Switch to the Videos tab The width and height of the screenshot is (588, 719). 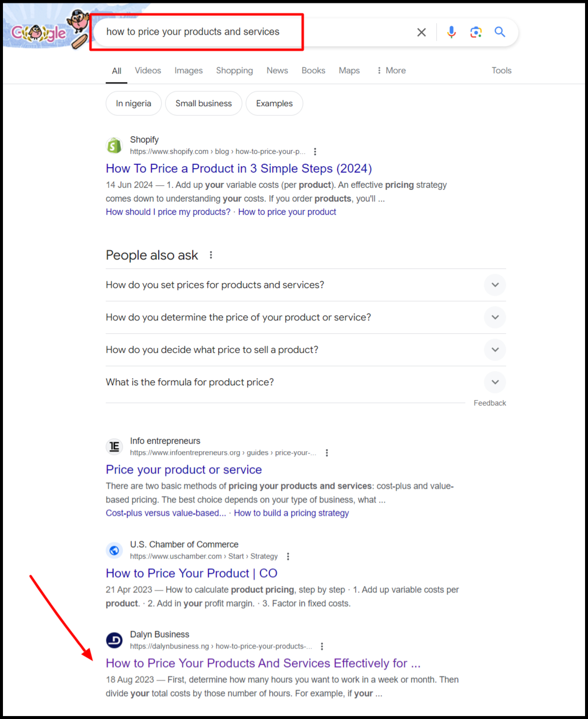pos(148,70)
